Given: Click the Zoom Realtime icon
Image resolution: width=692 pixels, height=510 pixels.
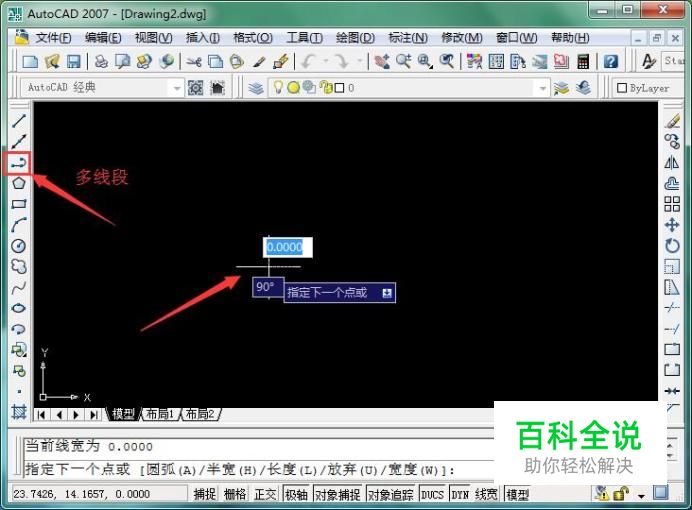Looking at the screenshot, I should 404,61.
